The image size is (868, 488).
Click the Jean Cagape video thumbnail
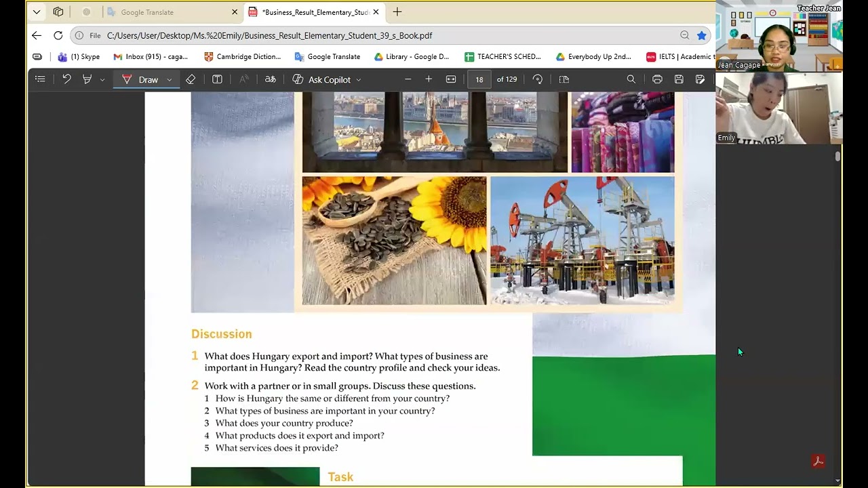point(779,37)
